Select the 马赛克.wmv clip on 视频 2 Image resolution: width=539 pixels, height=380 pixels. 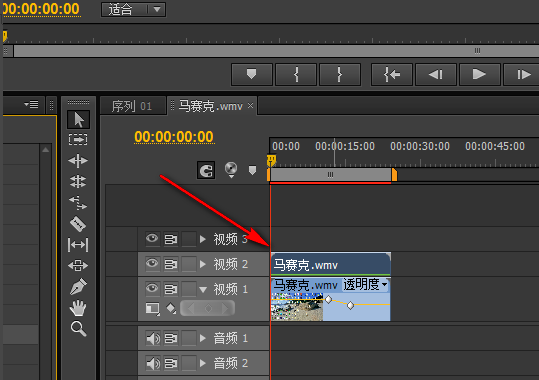pyautogui.click(x=331, y=264)
